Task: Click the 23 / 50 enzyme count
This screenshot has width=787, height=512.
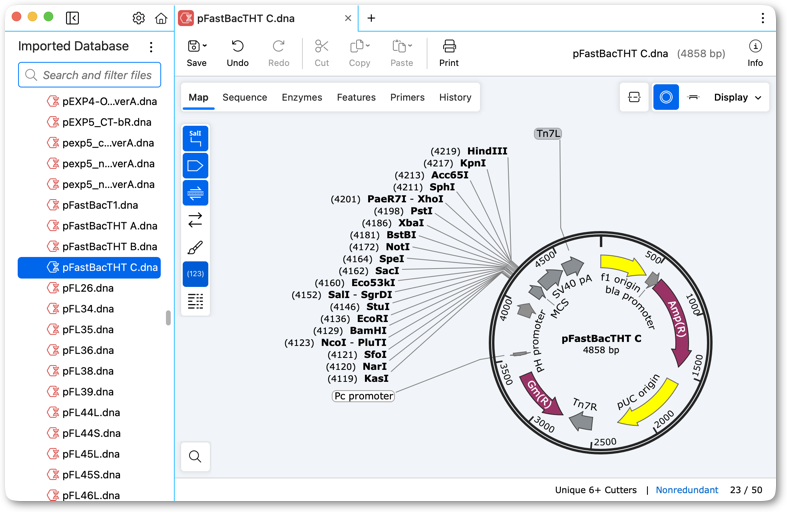Action: click(x=746, y=490)
